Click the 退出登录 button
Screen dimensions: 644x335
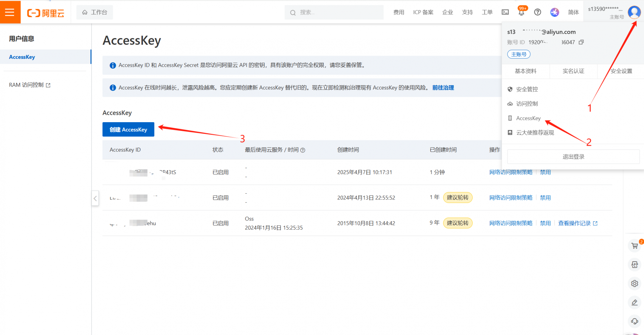coord(573,157)
